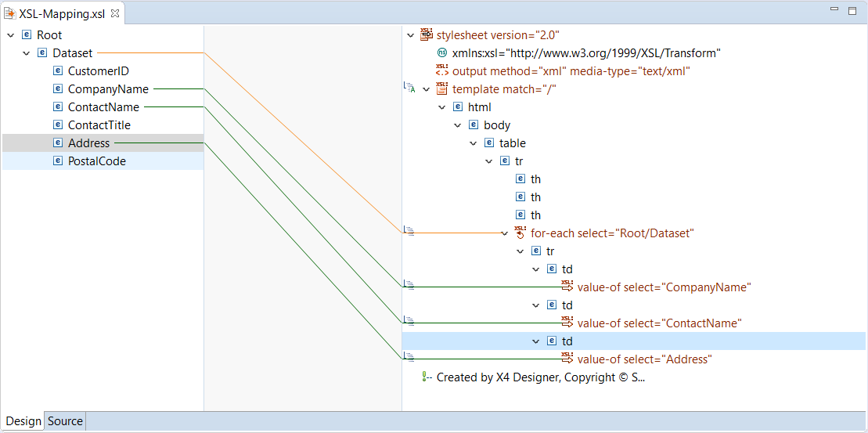Image resolution: width=868 pixels, height=433 pixels.
Task: Close the XSL-Mapping.xsl editor tab
Action: (x=115, y=13)
